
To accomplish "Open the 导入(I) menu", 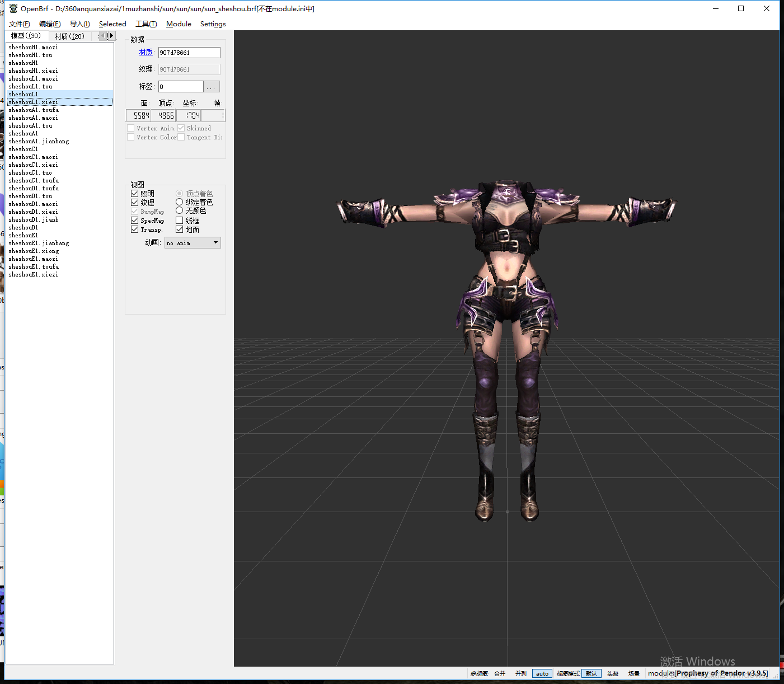I will 79,24.
